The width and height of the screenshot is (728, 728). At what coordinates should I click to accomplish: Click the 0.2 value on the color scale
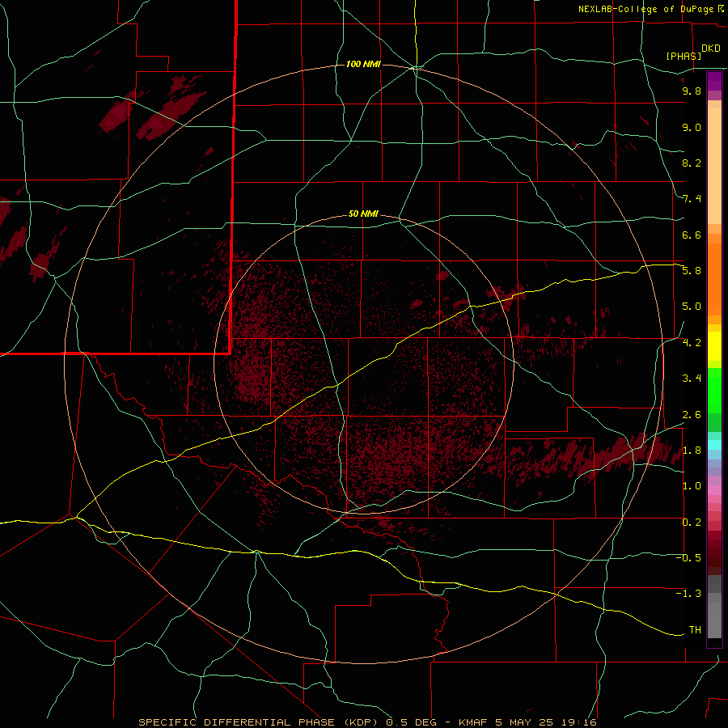(x=692, y=523)
